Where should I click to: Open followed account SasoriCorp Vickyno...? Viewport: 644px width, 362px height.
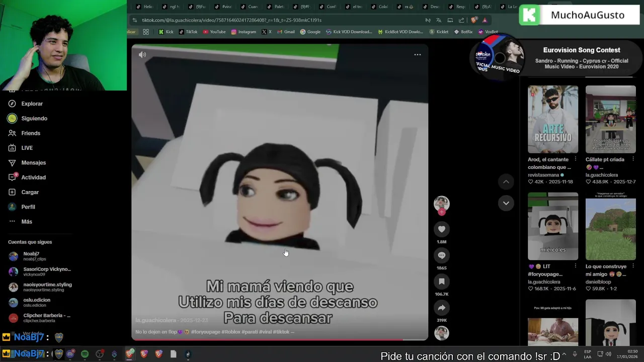click(x=40, y=271)
